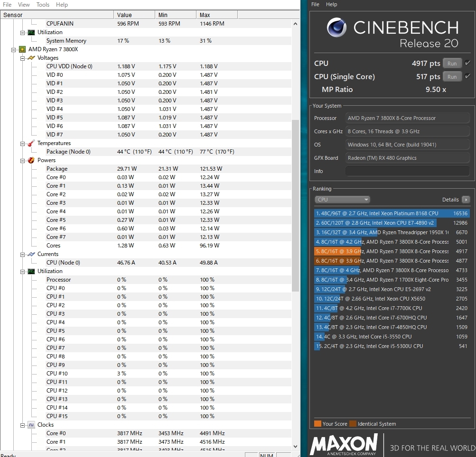
Task: Select the Ryzen Threadripper 1950X ranking entry
Action: coord(392,232)
